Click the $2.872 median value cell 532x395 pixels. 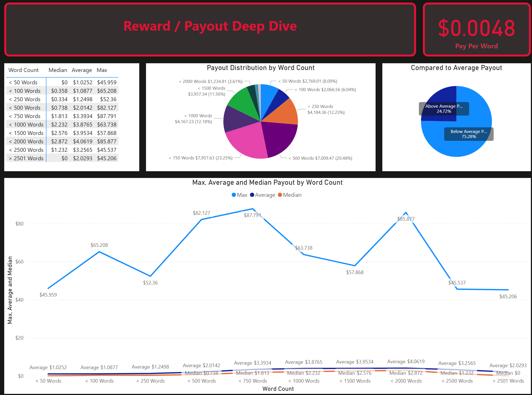[x=59, y=141]
